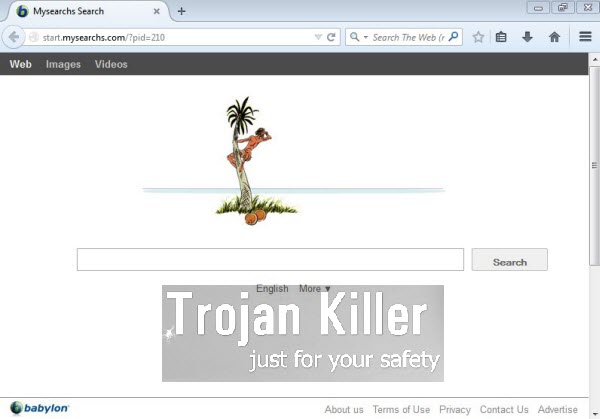Click the browser back arrow button

14,37
